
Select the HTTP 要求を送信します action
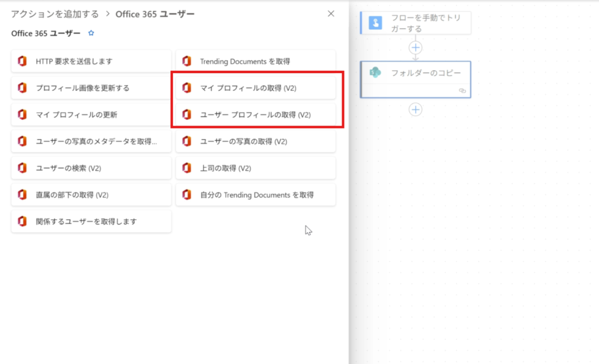(x=91, y=61)
